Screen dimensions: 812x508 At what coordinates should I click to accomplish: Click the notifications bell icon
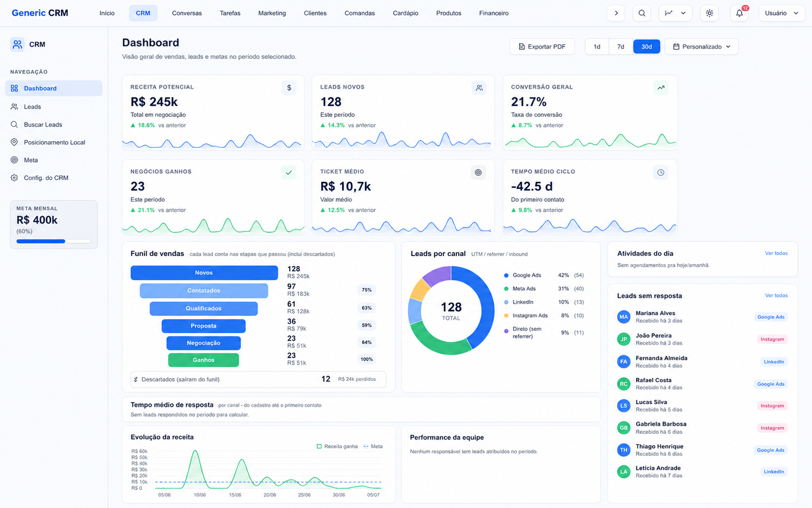tap(739, 13)
